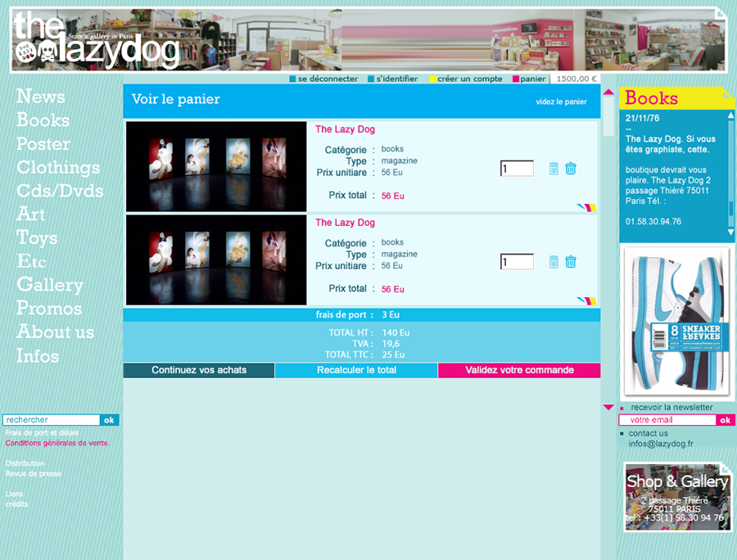Click the second cart item's The Lazy Dog title
The height and width of the screenshot is (560, 737).
pos(345,223)
